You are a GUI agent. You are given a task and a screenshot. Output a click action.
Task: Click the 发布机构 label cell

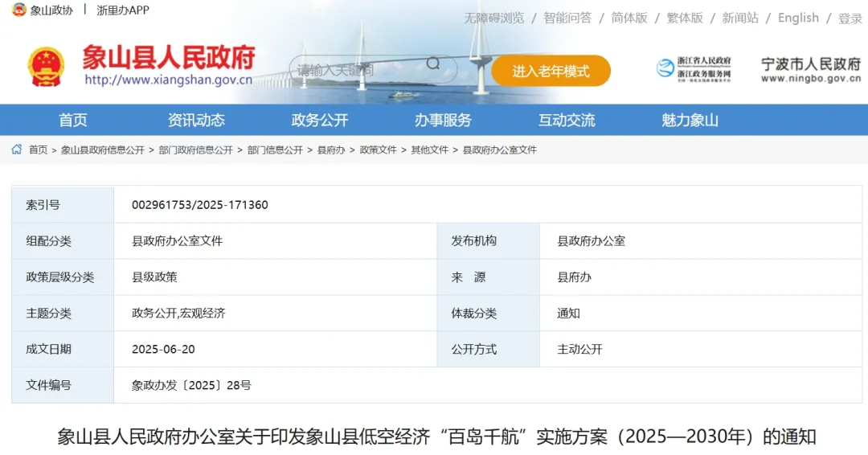click(489, 241)
